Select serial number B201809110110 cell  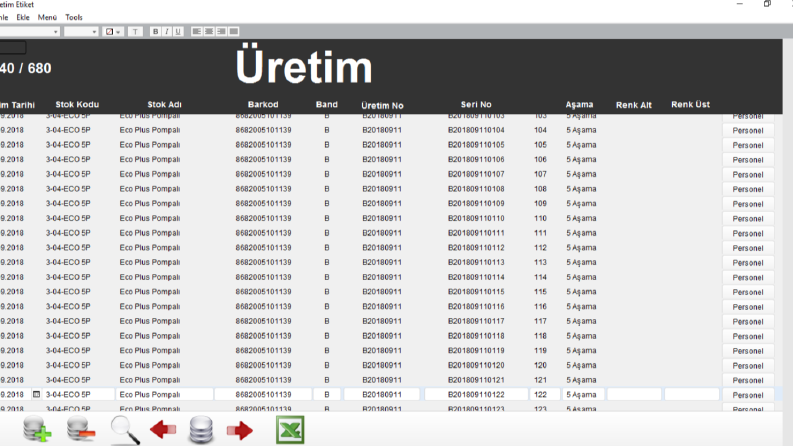476,218
